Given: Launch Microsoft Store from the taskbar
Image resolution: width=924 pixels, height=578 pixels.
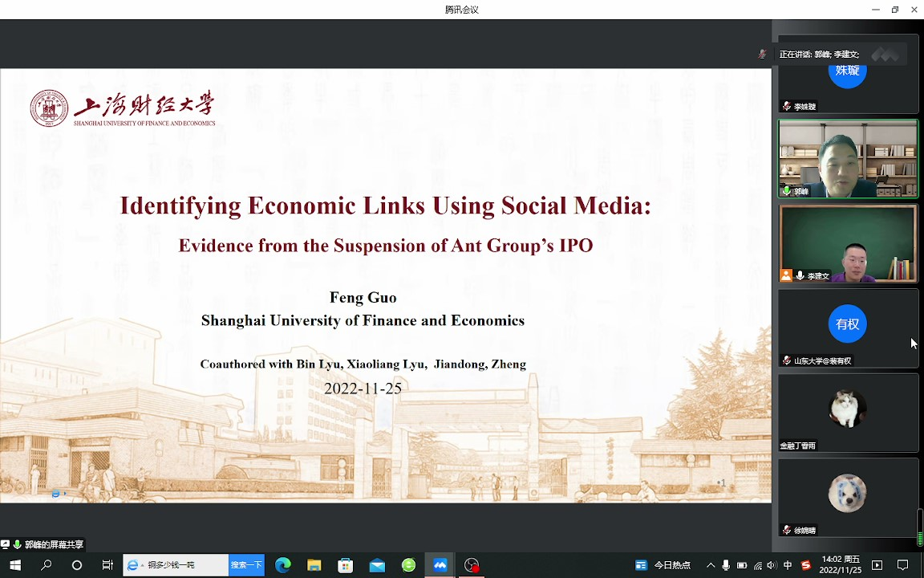Looking at the screenshot, I should pyautogui.click(x=346, y=565).
